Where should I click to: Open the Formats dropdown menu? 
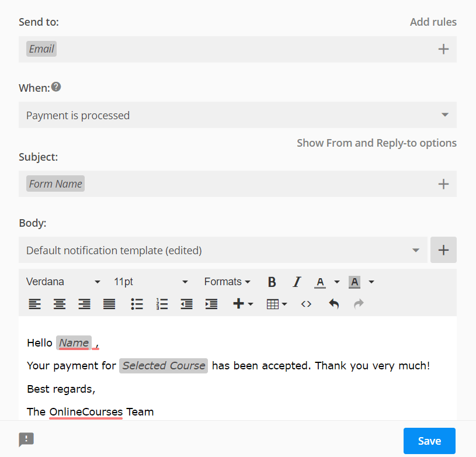coord(227,282)
